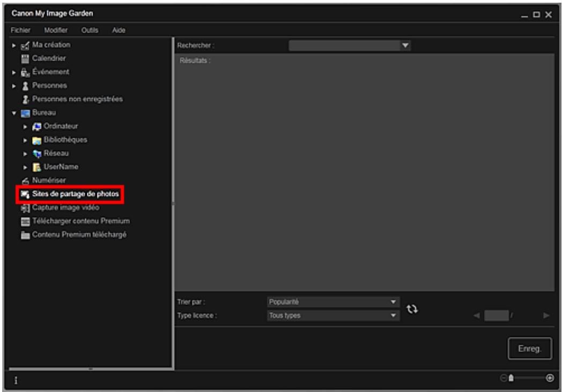Click the page number input field
This screenshot has width=562, height=392.
[496, 316]
